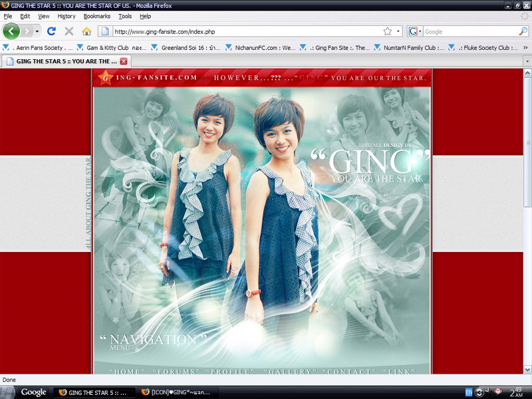
Task: Open the Gam & Kitty Club bookmark
Action: tap(112, 48)
